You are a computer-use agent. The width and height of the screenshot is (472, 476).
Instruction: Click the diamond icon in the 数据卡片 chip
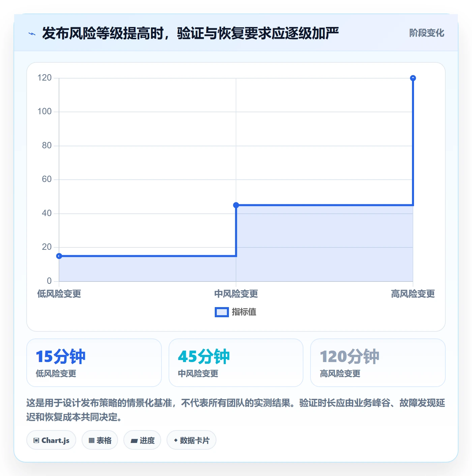click(176, 440)
